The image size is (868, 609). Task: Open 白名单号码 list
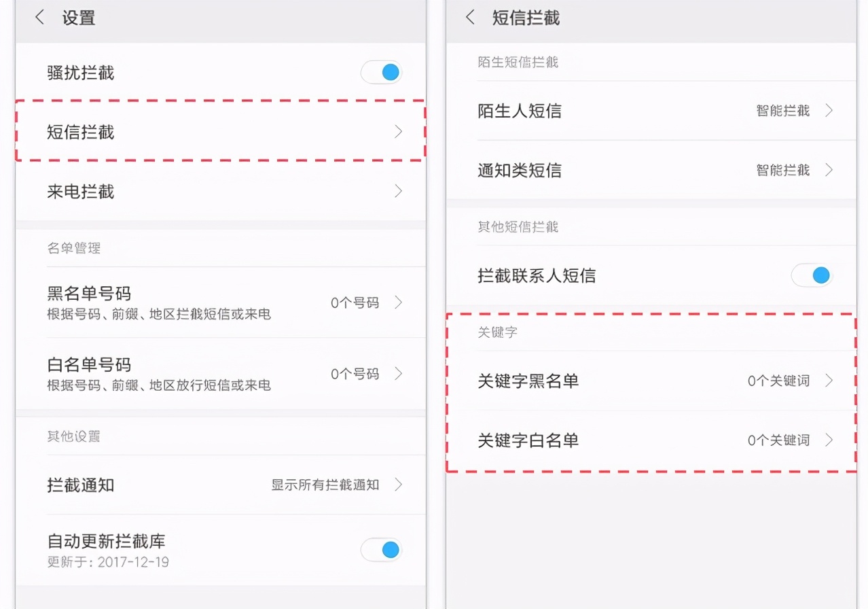pyautogui.click(x=221, y=373)
